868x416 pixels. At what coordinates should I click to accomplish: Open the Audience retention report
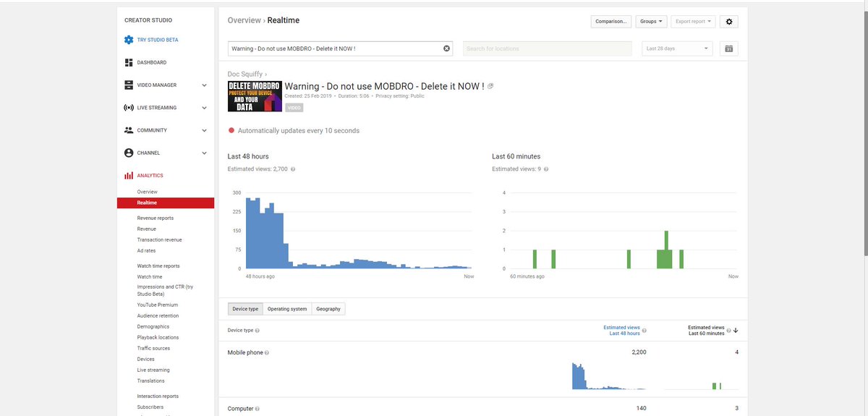click(158, 315)
